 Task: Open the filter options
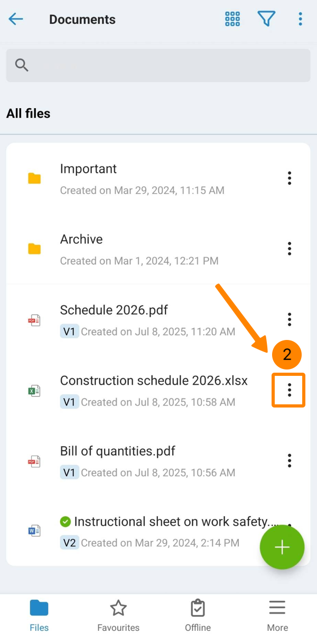pos(266,20)
